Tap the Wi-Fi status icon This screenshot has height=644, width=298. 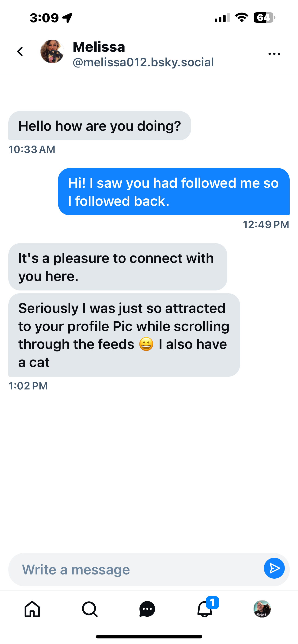[x=241, y=18]
